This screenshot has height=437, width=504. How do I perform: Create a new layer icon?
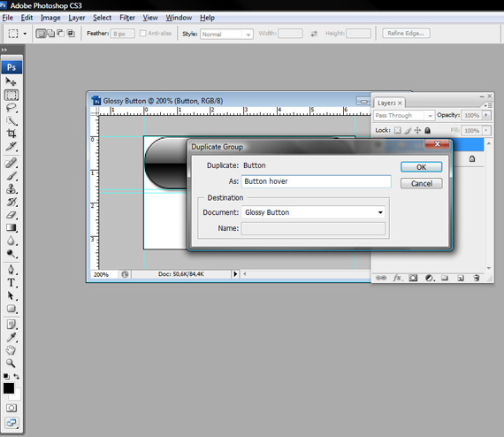461,278
